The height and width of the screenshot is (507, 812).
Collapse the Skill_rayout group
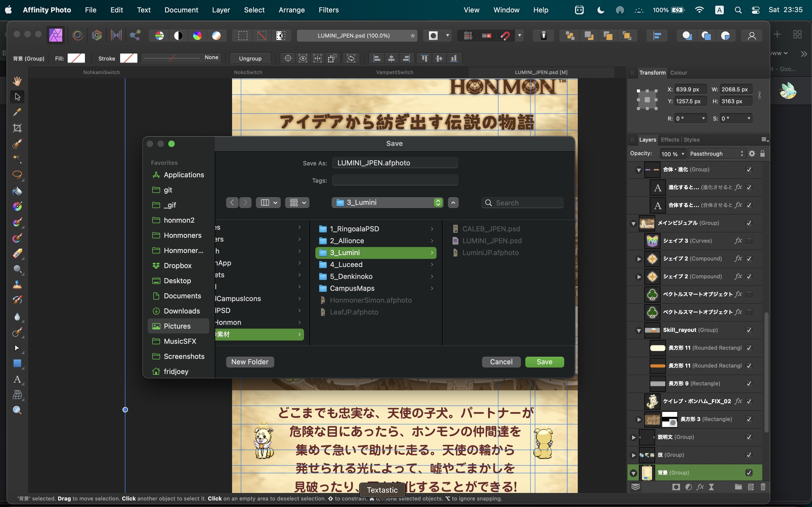639,330
